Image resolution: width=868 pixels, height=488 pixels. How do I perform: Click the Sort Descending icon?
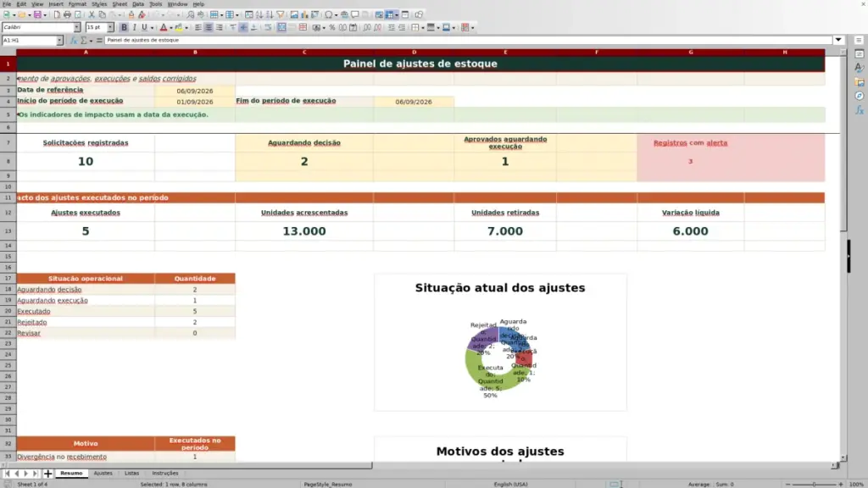click(x=270, y=15)
